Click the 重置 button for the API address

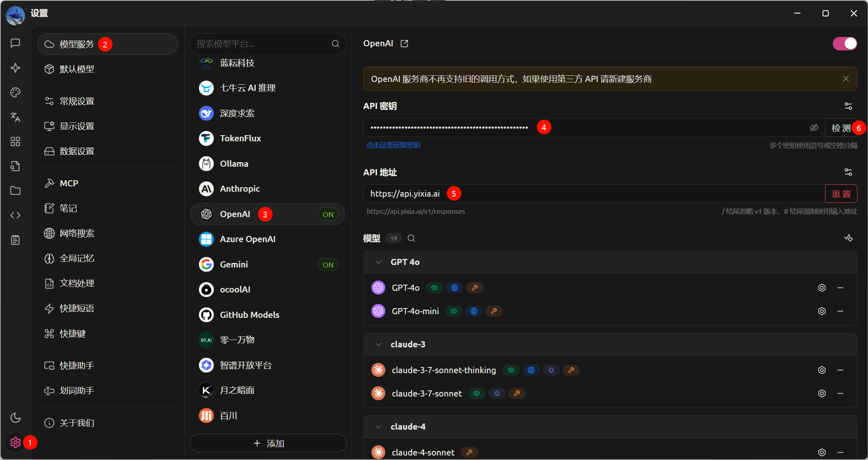click(841, 194)
